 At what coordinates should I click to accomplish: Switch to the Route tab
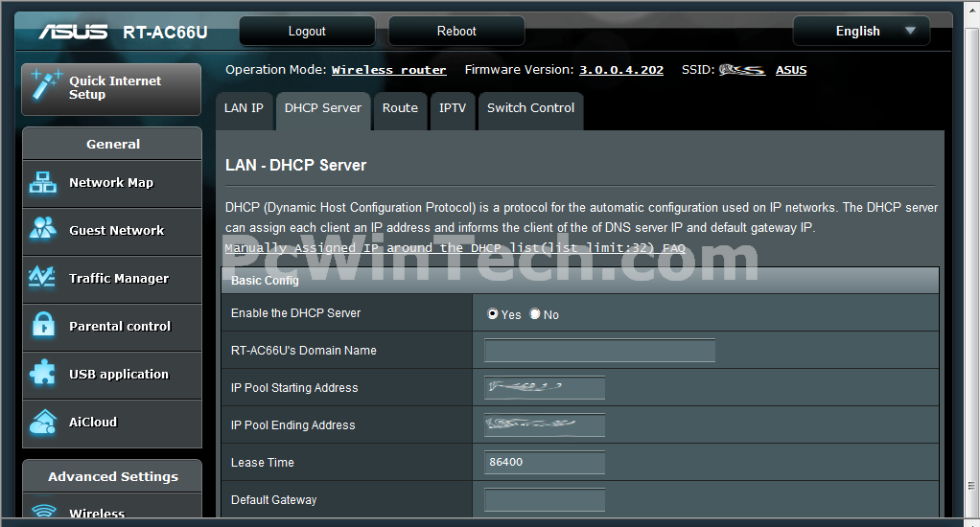(x=400, y=110)
